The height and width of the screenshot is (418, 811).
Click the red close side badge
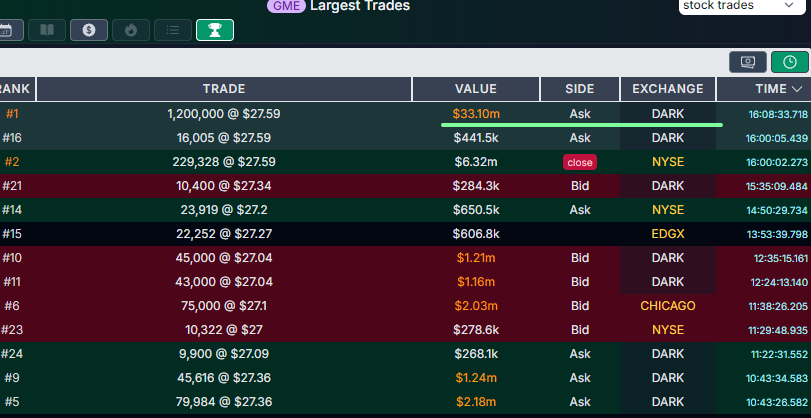pos(580,162)
